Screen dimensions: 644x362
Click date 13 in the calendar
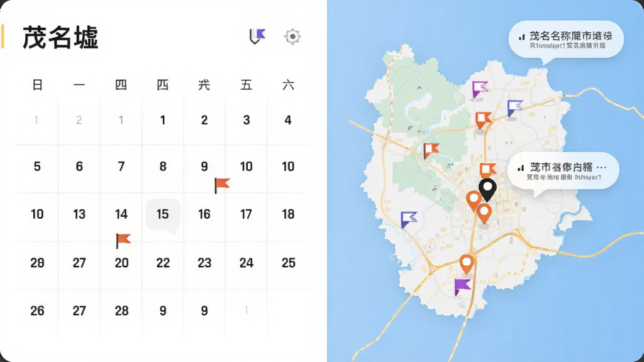click(79, 214)
